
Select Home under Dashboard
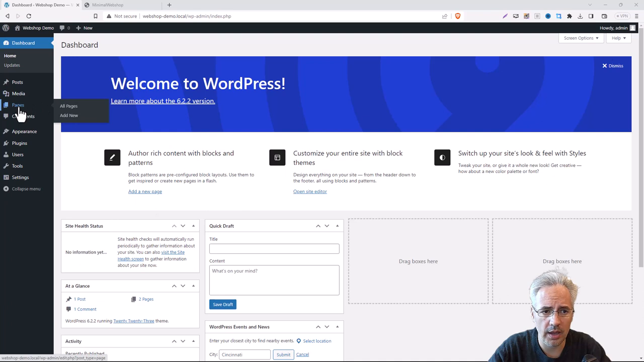10,56
